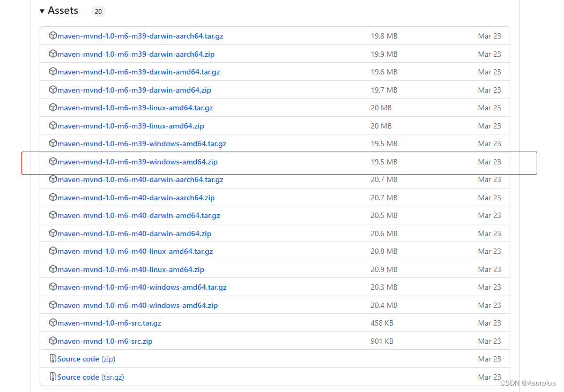
Task: Collapse the Assets section triangle
Action: tap(42, 11)
